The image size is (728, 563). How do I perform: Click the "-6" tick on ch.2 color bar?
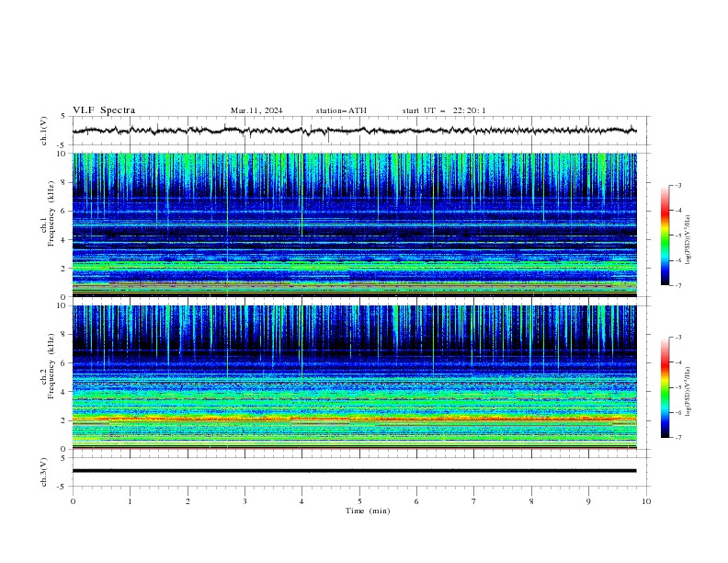pyautogui.click(x=677, y=412)
